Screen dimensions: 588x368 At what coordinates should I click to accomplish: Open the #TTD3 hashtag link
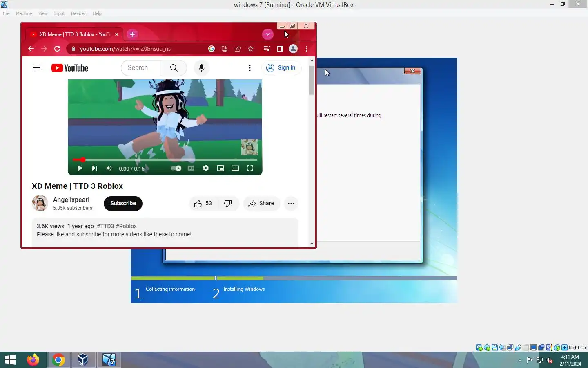click(105, 226)
